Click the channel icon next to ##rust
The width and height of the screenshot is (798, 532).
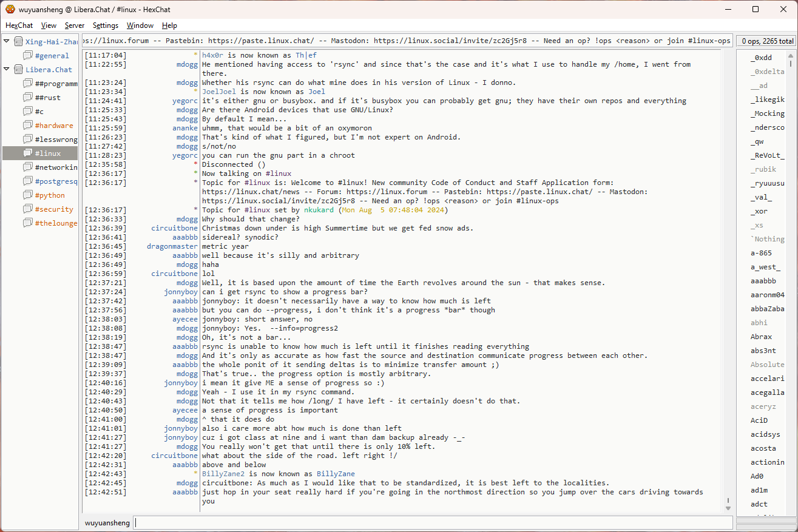click(27, 98)
